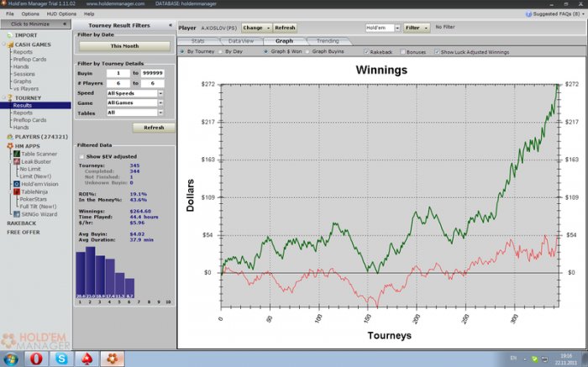
Task: Launch Leak Buster from HM Apps
Action: [x=34, y=160]
